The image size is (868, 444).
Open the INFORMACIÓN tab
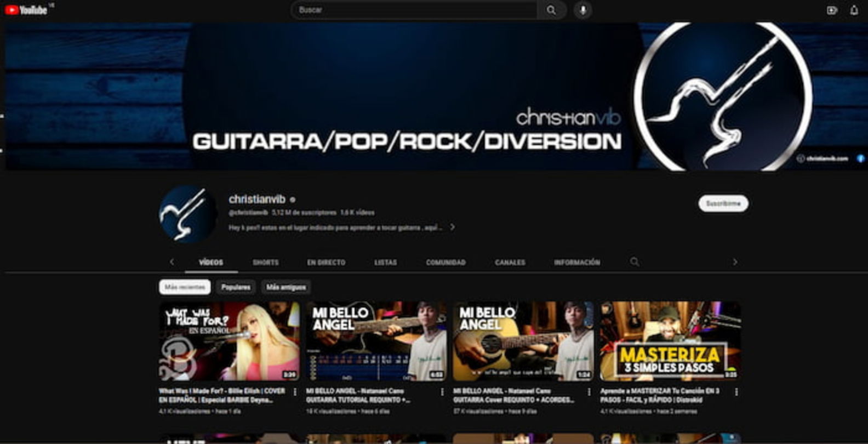point(577,263)
